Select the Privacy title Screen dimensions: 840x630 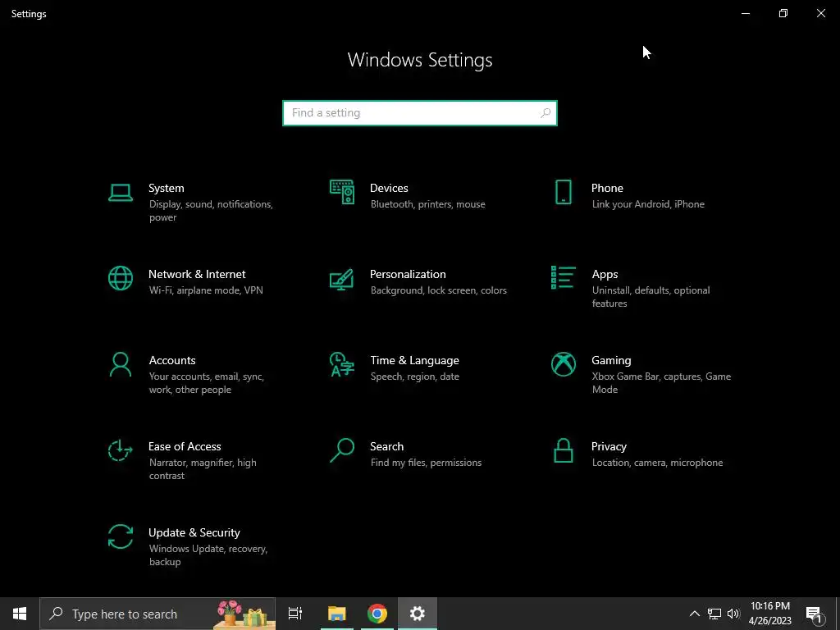(609, 447)
